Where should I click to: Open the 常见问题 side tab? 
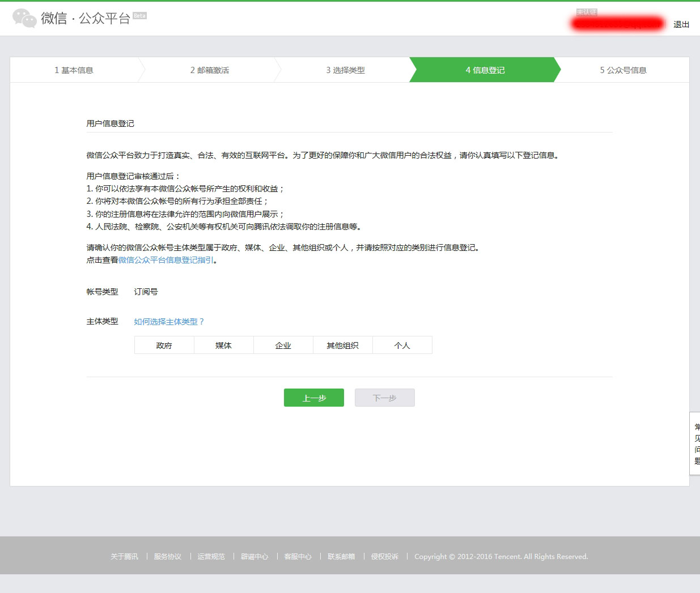695,443
